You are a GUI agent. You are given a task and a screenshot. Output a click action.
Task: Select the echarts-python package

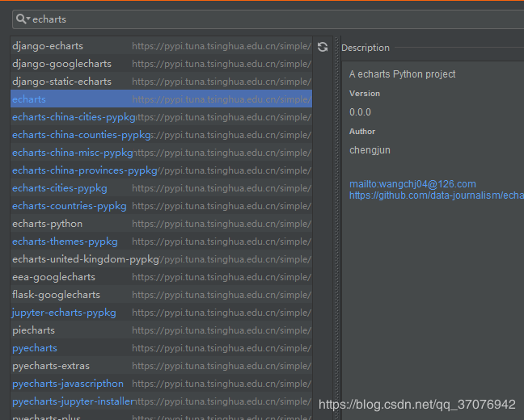[x=162, y=224]
